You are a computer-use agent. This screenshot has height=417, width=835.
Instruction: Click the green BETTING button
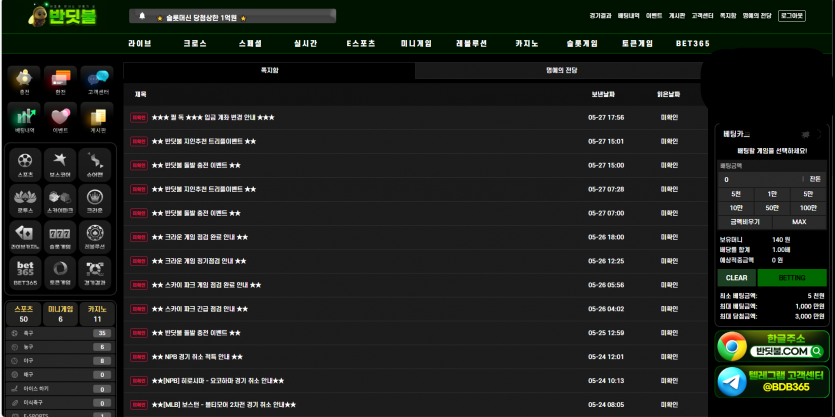pos(792,278)
